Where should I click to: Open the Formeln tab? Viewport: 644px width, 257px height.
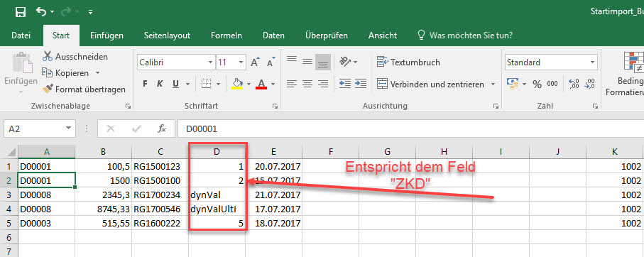[x=227, y=35]
